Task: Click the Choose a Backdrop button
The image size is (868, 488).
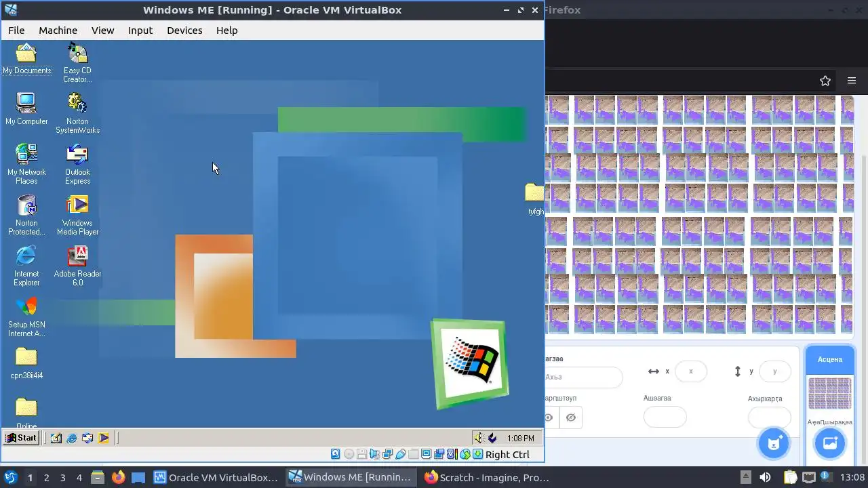Action: tap(829, 443)
